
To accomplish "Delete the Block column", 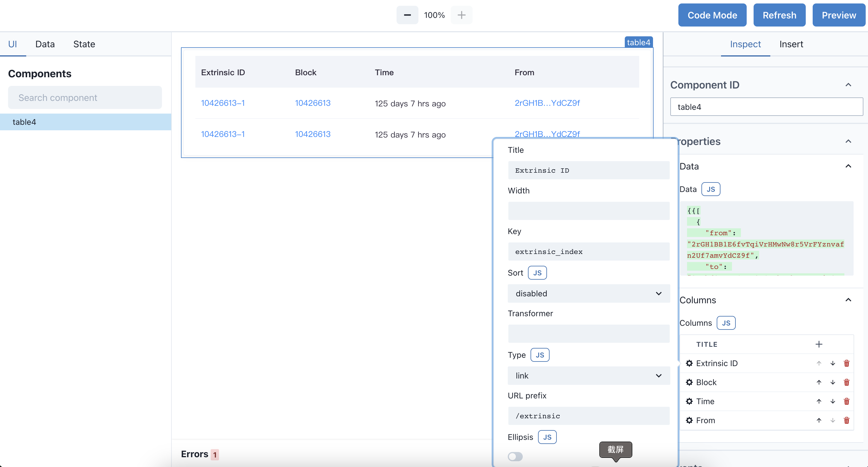I will tap(846, 382).
